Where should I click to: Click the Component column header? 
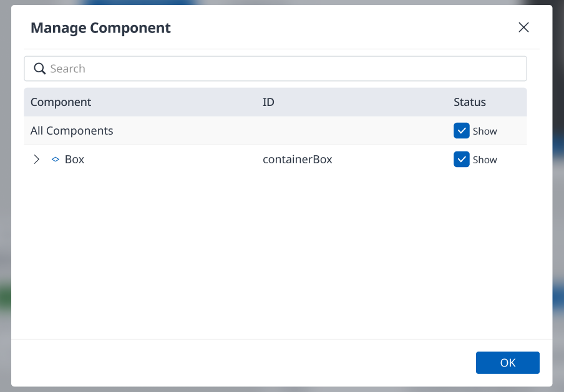pos(61,102)
